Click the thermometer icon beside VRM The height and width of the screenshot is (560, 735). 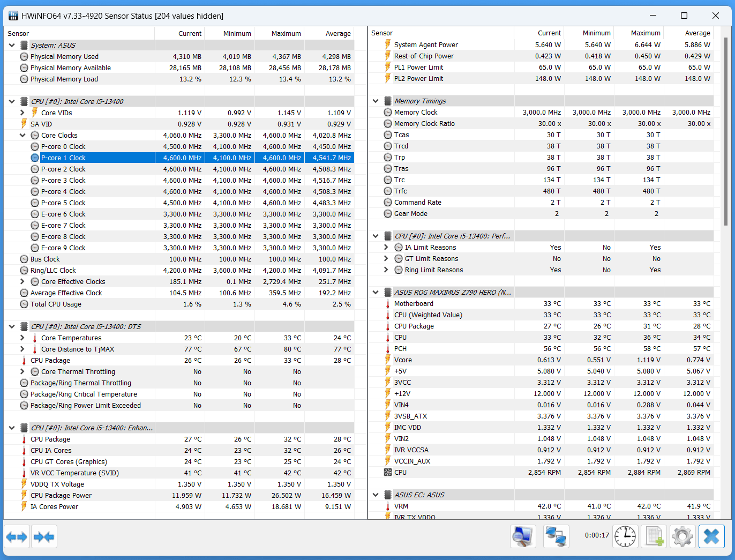pyautogui.click(x=388, y=506)
